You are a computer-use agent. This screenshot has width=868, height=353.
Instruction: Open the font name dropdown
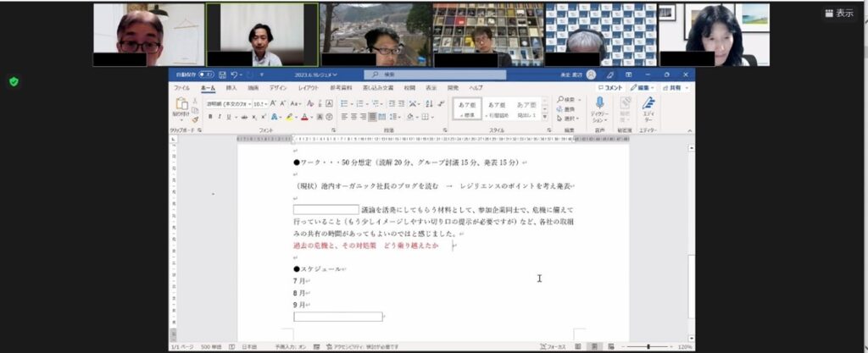[250, 104]
